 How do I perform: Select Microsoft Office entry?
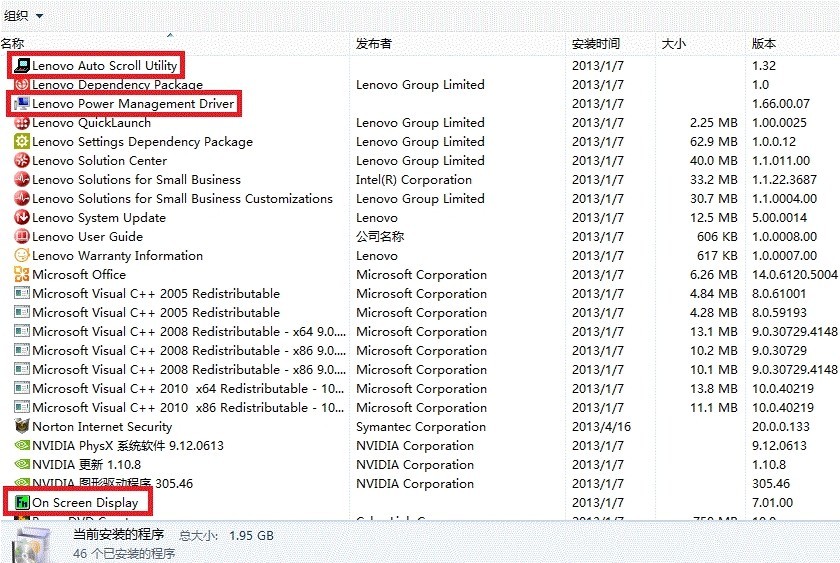tap(79, 275)
